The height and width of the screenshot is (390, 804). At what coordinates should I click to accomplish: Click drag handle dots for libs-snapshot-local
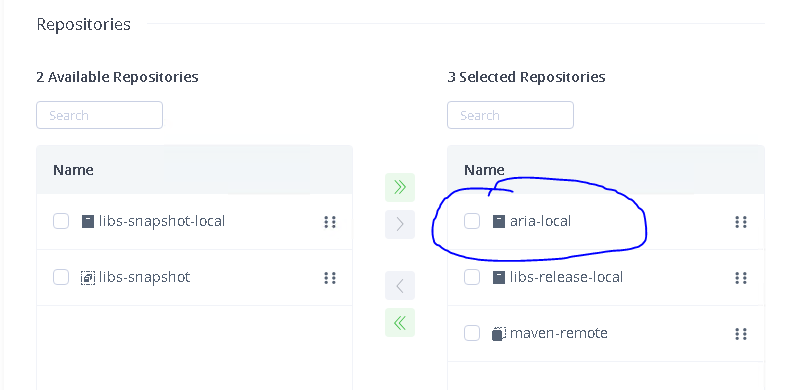coord(330,222)
